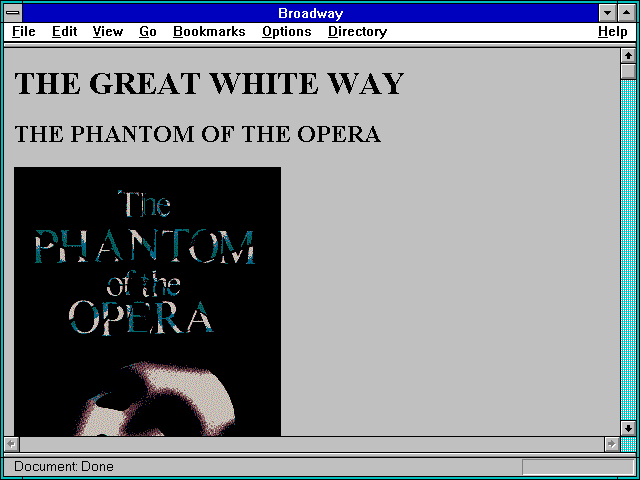Open the Bookmarks menu
The width and height of the screenshot is (640, 480).
click(209, 32)
